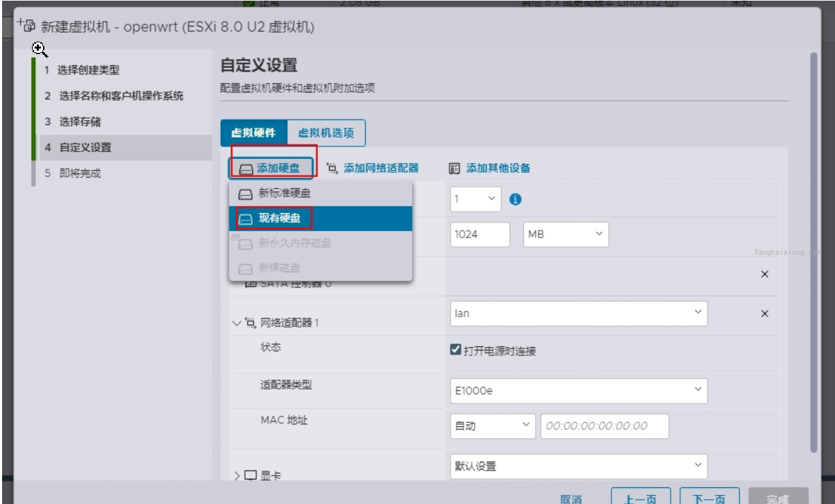Click the 上一页 previous button
Screen dimensions: 835x504
pos(641,497)
